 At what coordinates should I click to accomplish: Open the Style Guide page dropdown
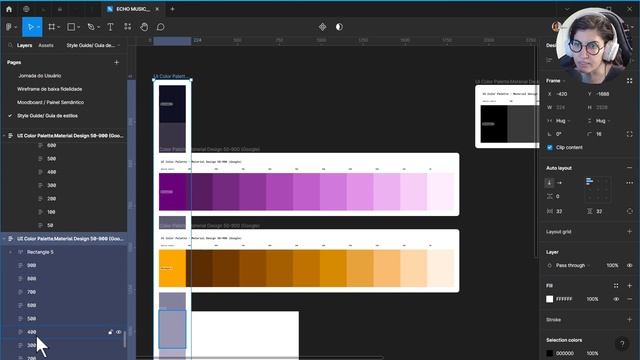(93, 45)
